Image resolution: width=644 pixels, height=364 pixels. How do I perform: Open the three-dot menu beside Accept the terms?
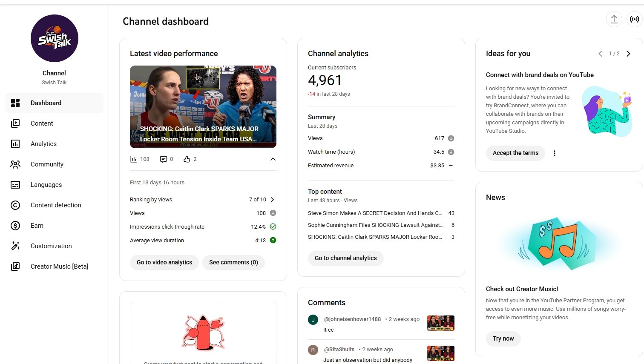point(554,153)
